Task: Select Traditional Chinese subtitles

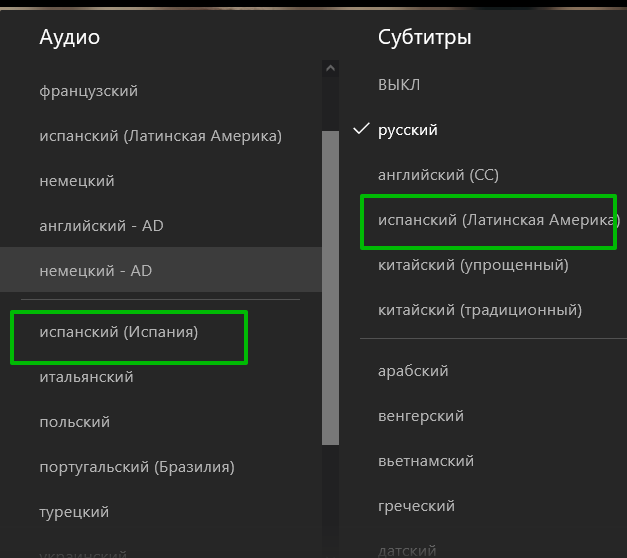Action: click(x=479, y=310)
